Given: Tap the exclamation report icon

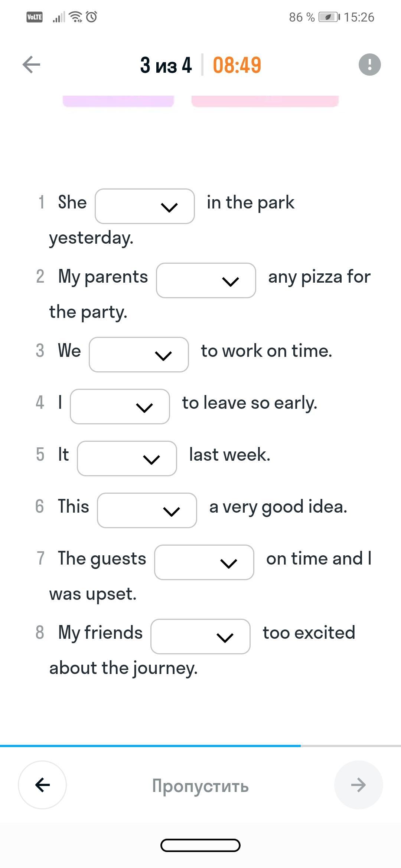Looking at the screenshot, I should (x=369, y=65).
